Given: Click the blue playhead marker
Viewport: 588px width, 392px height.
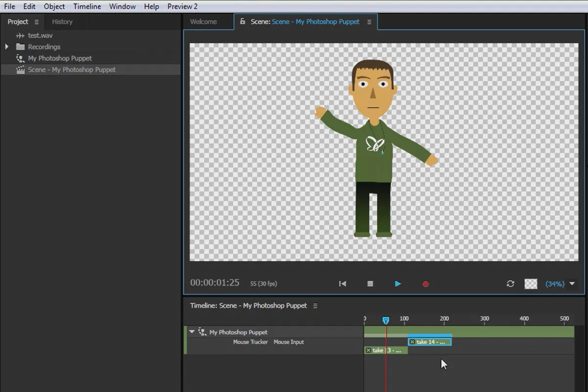Looking at the screenshot, I should 386,320.
